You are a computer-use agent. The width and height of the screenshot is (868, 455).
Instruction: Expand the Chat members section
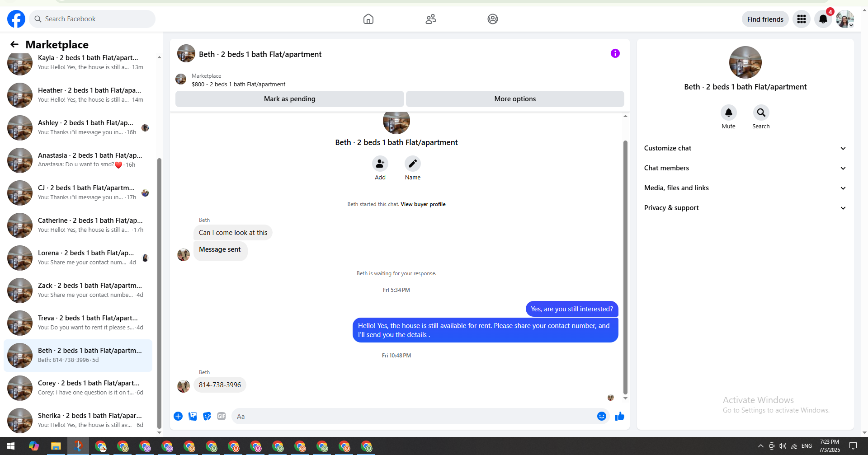(745, 168)
